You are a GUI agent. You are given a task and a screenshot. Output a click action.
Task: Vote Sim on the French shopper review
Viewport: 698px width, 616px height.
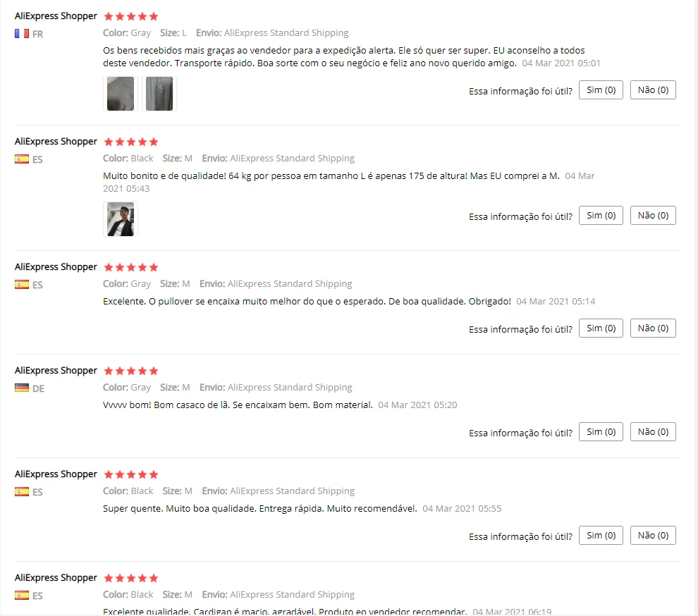601,90
